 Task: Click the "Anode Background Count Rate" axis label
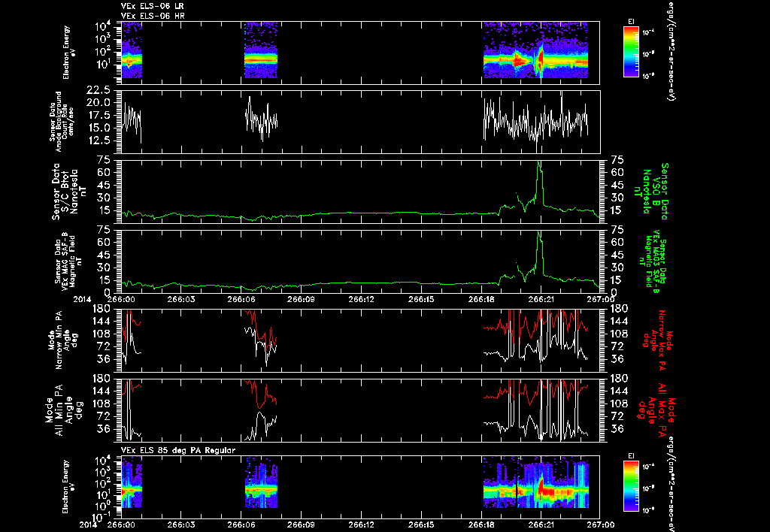[62, 122]
